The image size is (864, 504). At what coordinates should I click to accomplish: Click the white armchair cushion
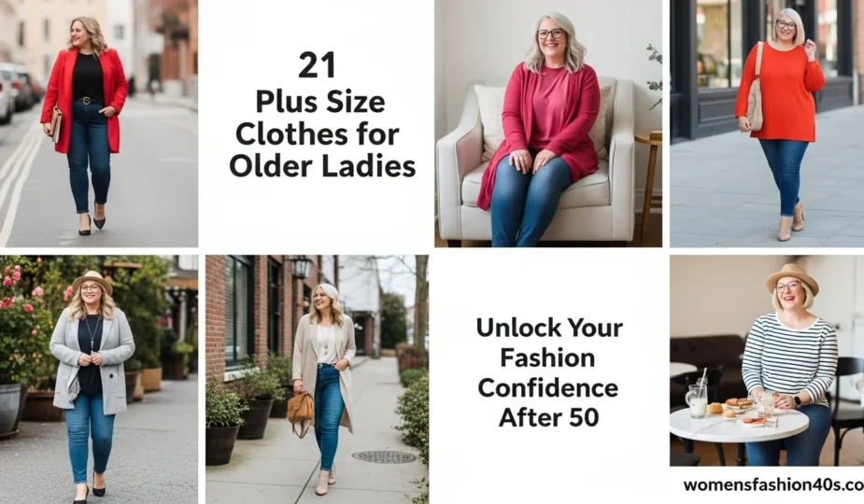click(x=492, y=120)
